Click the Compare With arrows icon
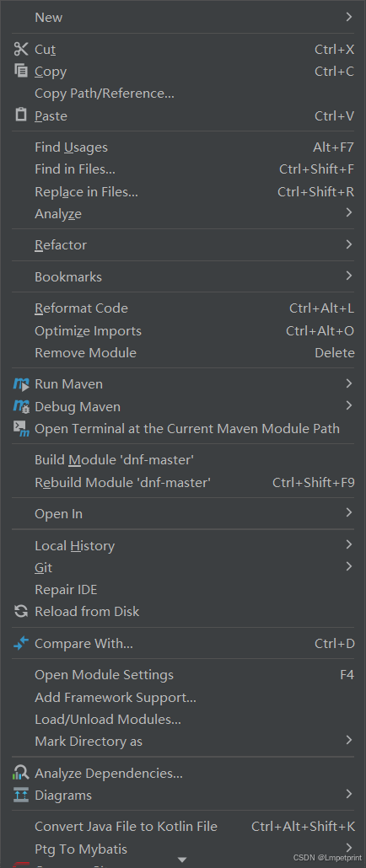Image resolution: width=366 pixels, height=868 pixels. point(21,643)
